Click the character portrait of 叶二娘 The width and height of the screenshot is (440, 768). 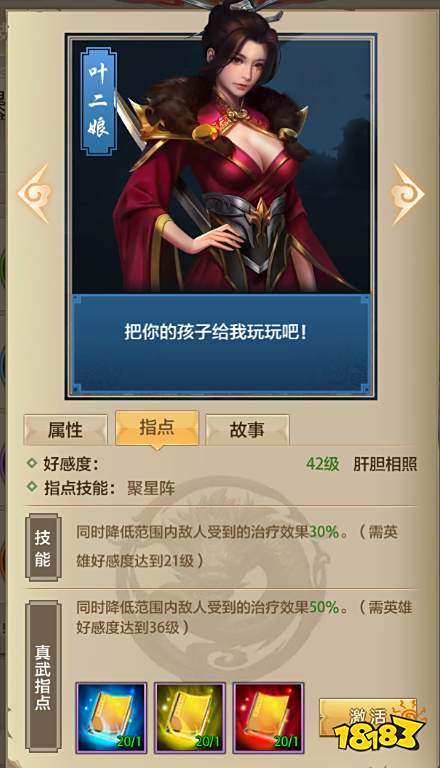tap(221, 167)
